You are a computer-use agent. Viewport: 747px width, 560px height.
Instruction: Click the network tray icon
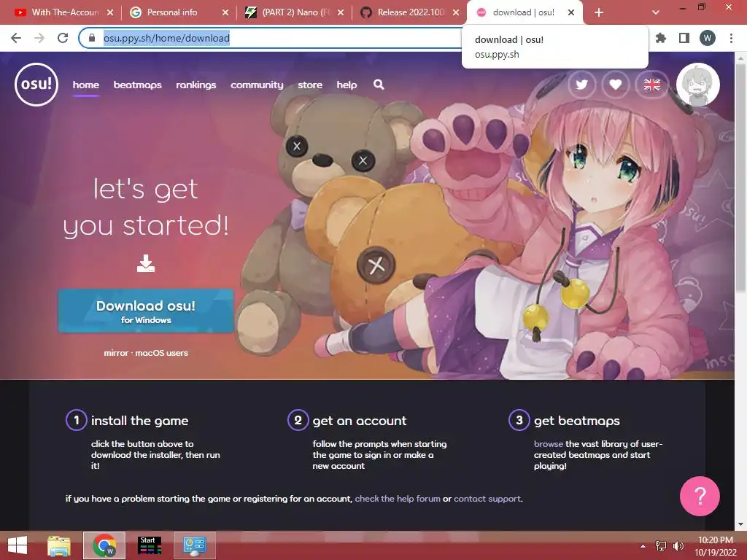660,546
